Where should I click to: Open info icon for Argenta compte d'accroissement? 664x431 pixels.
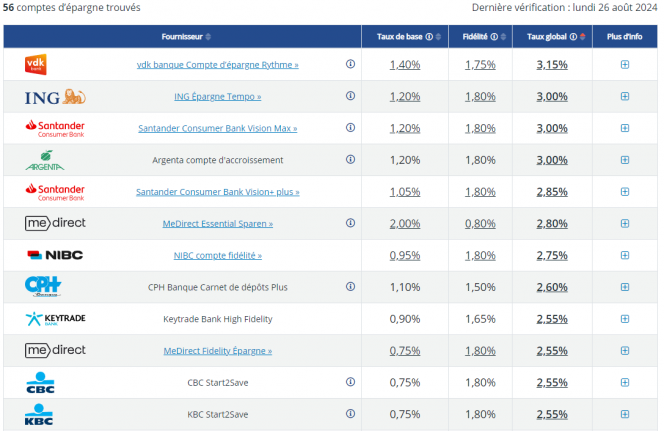[x=350, y=159]
